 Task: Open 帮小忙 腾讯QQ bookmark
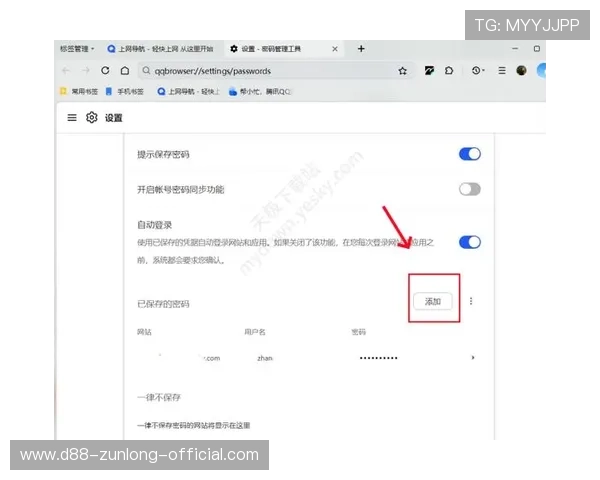[x=260, y=91]
